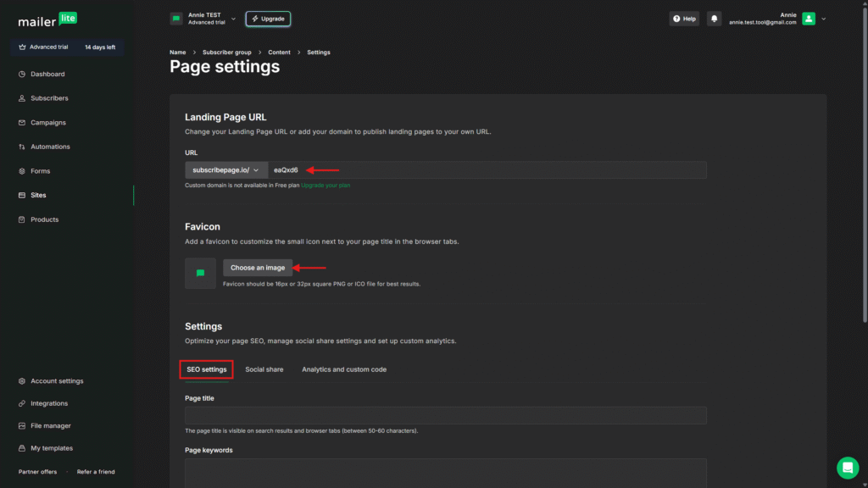Image resolution: width=868 pixels, height=488 pixels.
Task: Open the Forms section
Action: [x=40, y=171]
